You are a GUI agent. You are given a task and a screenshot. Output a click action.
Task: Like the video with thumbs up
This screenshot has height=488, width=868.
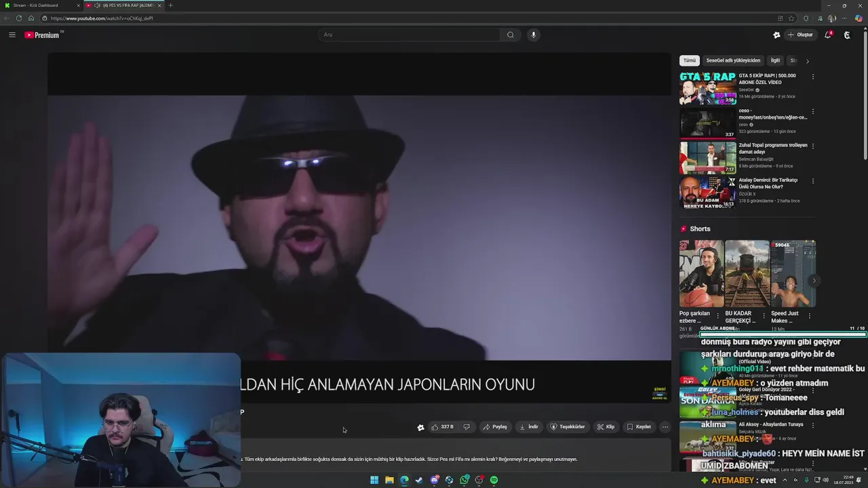pos(442,427)
